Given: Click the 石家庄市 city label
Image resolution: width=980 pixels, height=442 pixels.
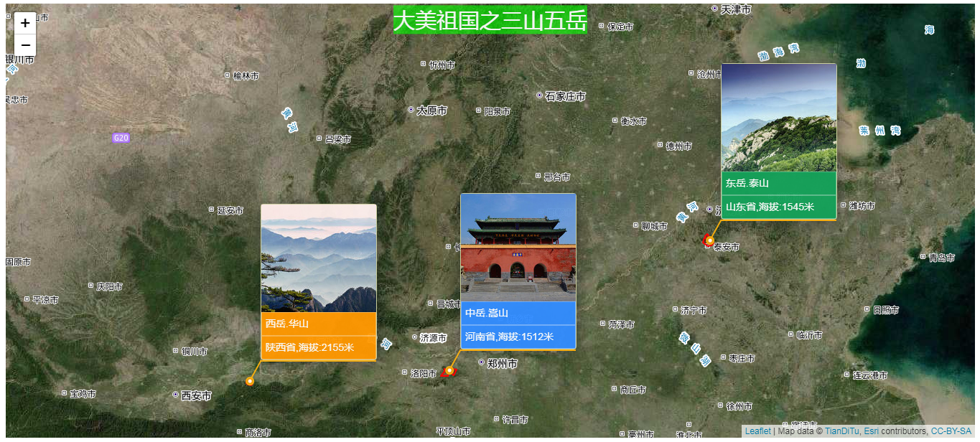Looking at the screenshot, I should [x=565, y=96].
